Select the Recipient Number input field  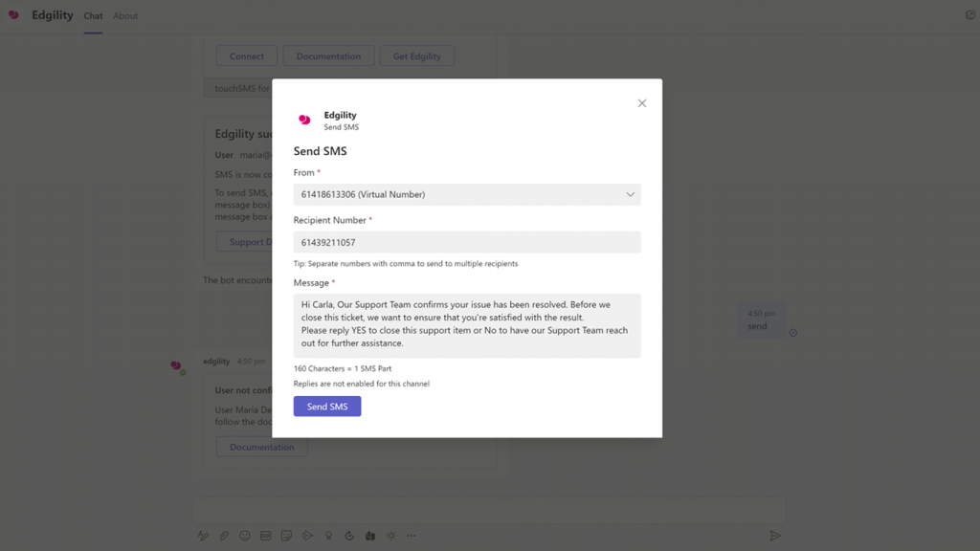[x=466, y=242]
